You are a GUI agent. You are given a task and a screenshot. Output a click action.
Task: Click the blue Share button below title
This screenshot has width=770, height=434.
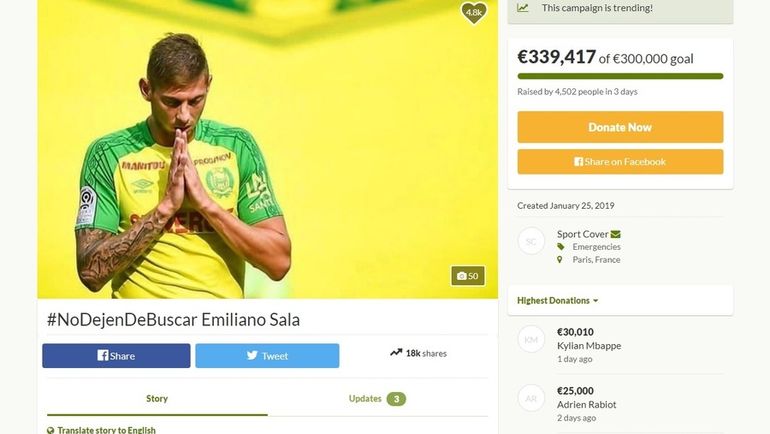pos(116,356)
